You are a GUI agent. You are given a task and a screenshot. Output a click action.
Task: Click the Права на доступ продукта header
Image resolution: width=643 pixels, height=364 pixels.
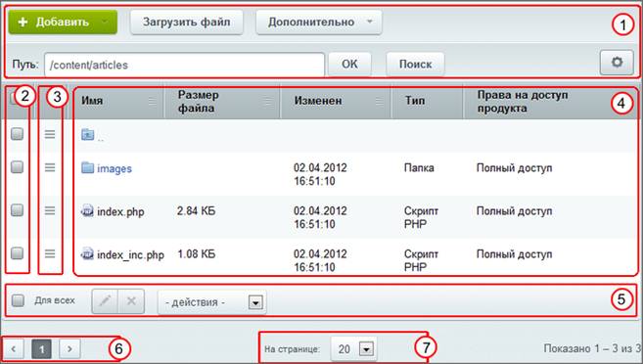(x=523, y=101)
